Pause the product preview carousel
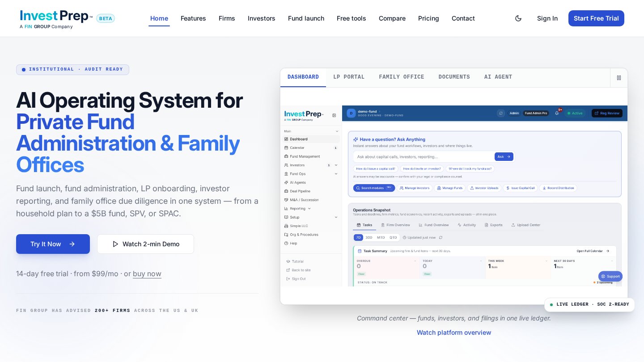This screenshot has height=362, width=644. (619, 78)
